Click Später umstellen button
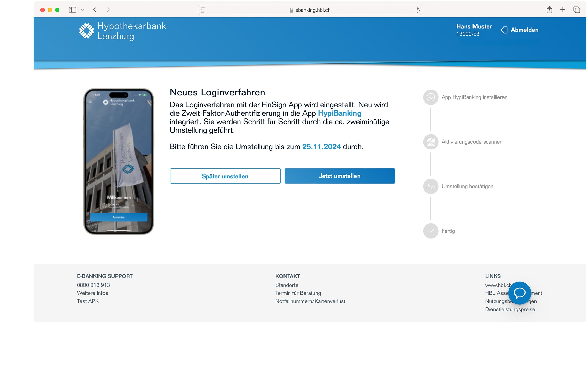Viewport: 588px width, 371px height. (226, 177)
